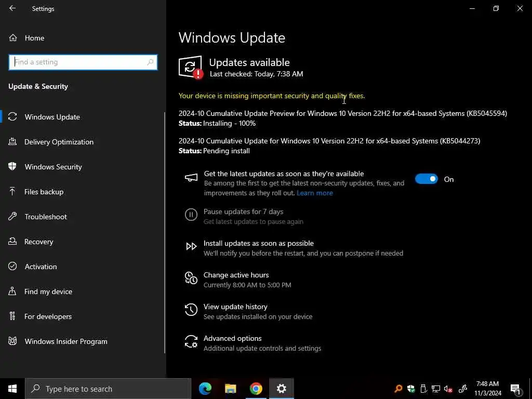Screen dimensions: 532x399
Task: Open the Windows Security tray icon
Action: 411,389
